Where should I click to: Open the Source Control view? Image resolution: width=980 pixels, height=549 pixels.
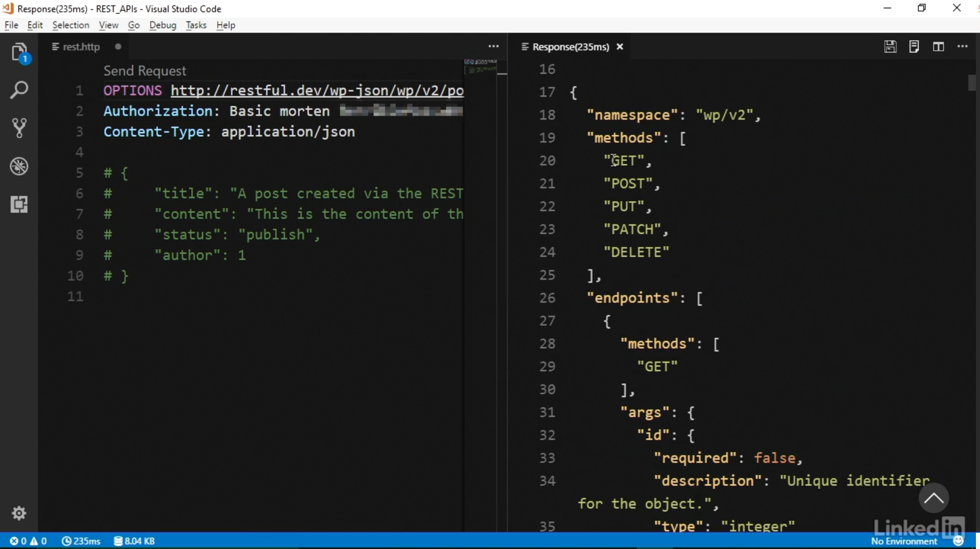(19, 128)
